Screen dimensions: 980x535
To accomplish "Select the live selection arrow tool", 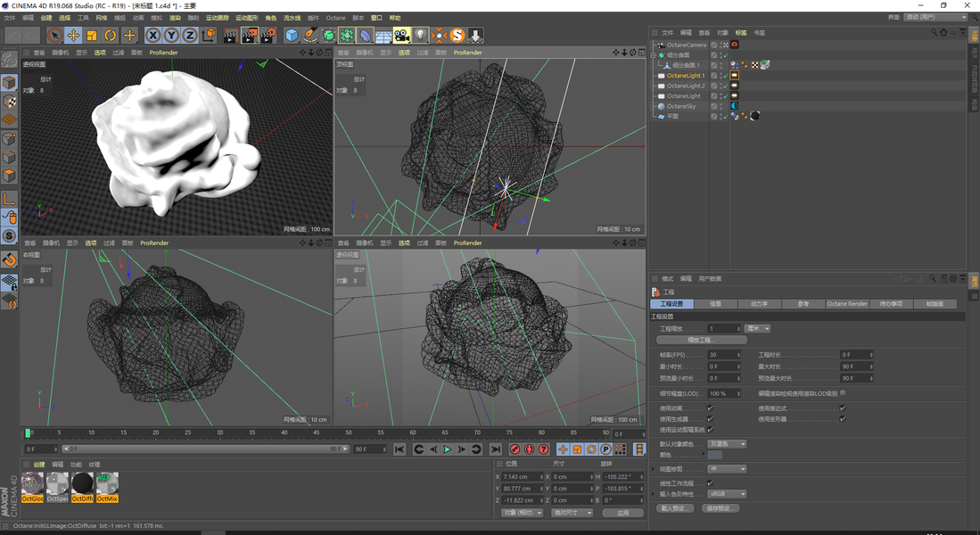I will click(x=55, y=36).
